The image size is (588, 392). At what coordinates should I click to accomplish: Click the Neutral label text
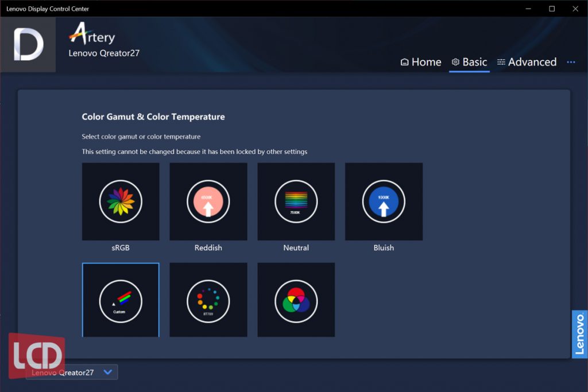[296, 248]
